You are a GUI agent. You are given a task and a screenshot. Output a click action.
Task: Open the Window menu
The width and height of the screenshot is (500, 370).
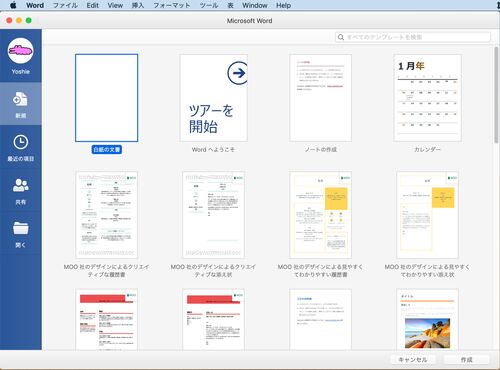click(255, 5)
